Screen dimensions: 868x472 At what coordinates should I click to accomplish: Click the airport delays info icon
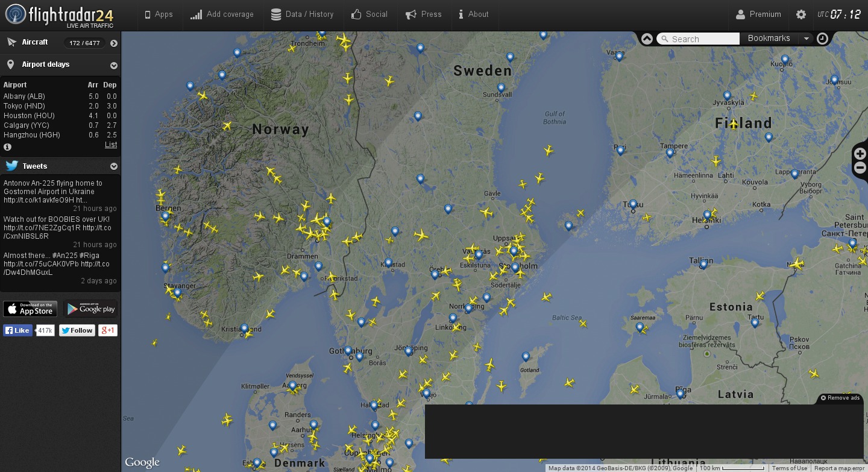(x=7, y=146)
